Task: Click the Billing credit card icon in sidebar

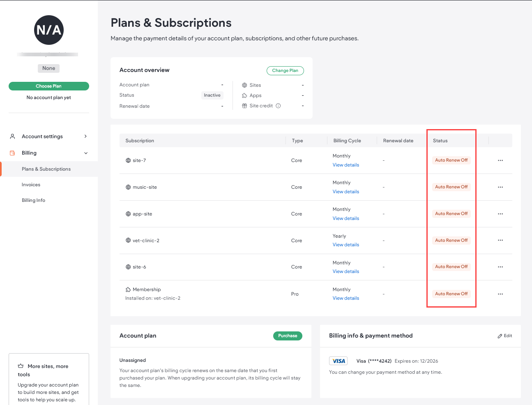Action: coord(12,153)
